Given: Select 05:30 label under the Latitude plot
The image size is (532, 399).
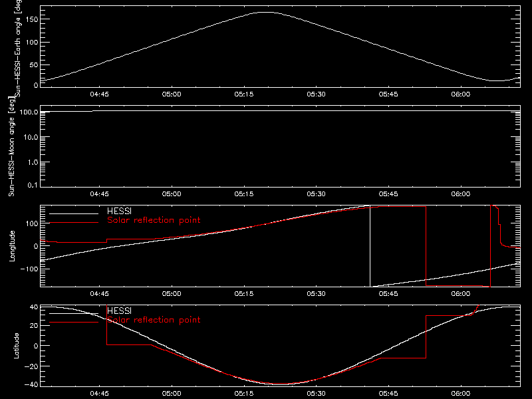Looking at the screenshot, I should point(317,394).
